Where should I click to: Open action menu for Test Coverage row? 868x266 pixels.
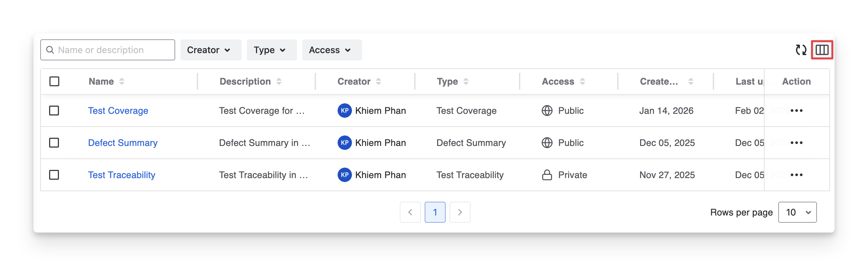[x=796, y=111]
